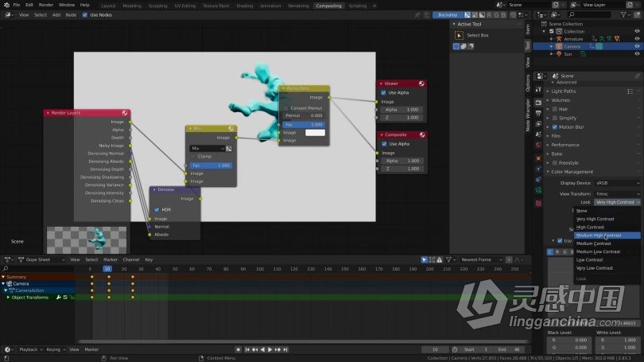The width and height of the screenshot is (644, 362).
Task: Toggle Use Alpha in Composite node
Action: (385, 144)
